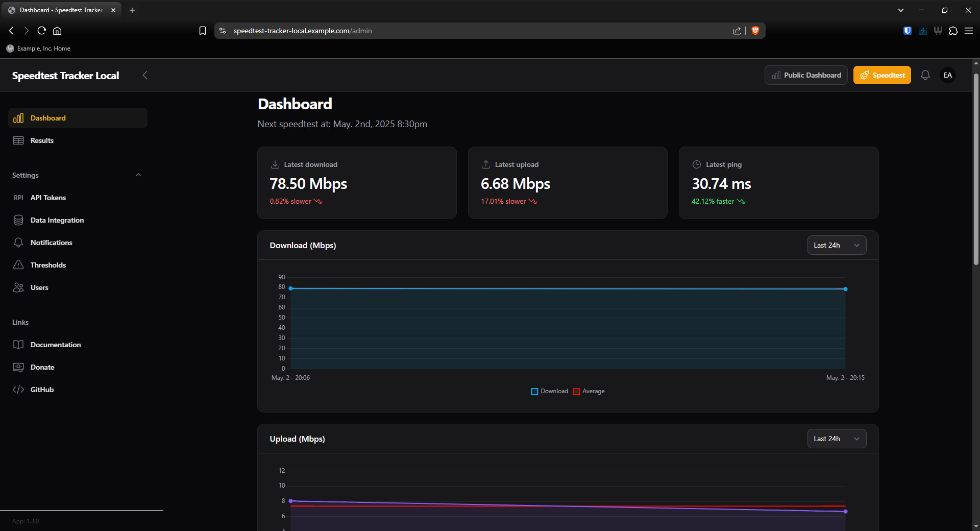Open the GitHub link in the sidebar
The height and width of the screenshot is (531, 980).
[x=42, y=390]
